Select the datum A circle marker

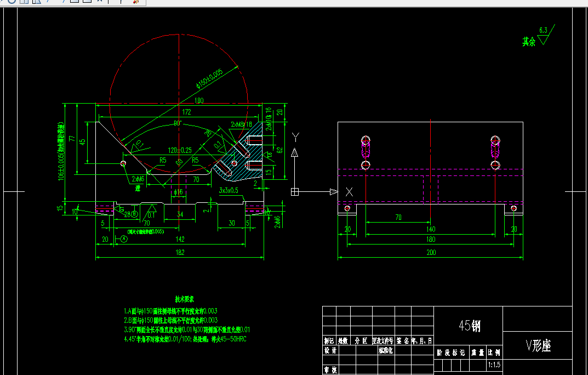tap(124, 239)
